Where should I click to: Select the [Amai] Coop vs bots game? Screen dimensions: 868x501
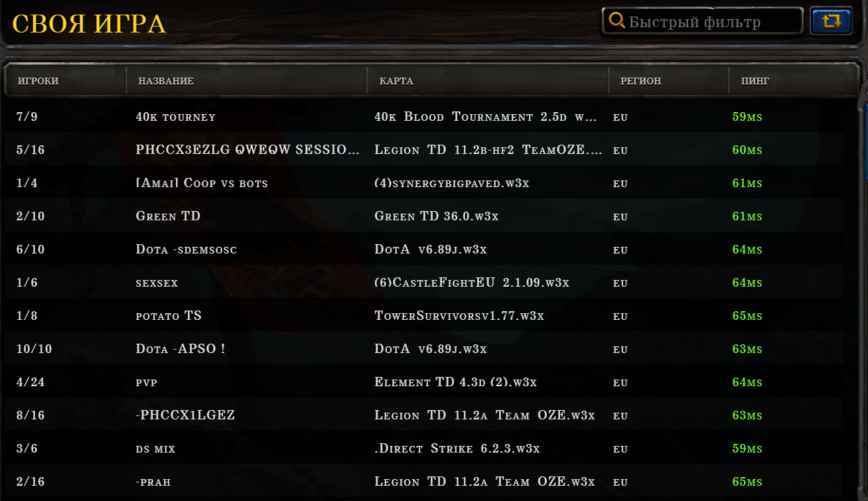(x=424, y=182)
